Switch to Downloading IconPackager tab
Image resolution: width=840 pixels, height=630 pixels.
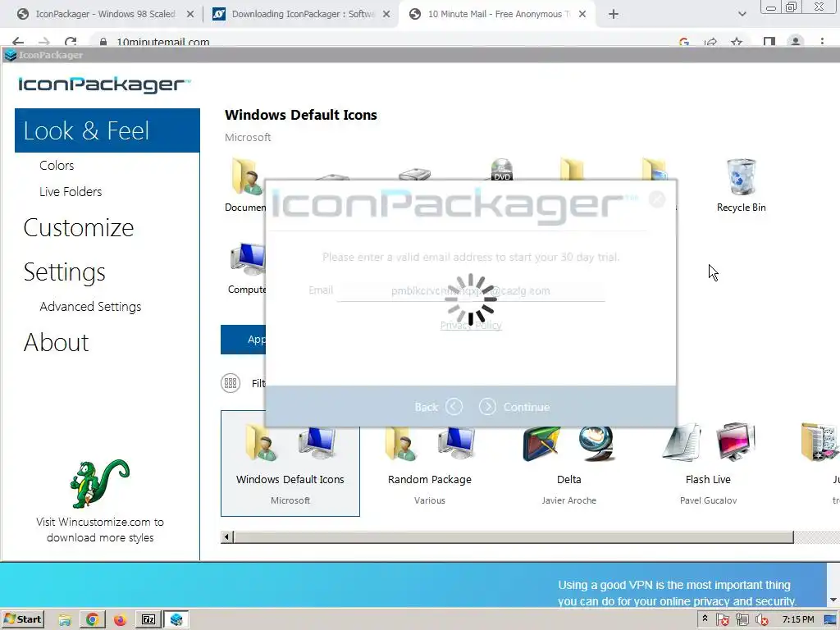(301, 14)
